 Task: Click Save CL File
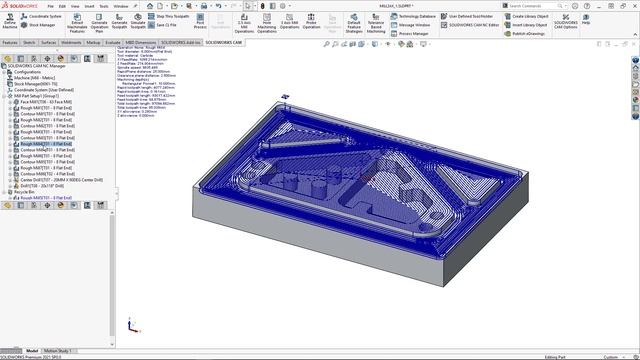(162, 25)
